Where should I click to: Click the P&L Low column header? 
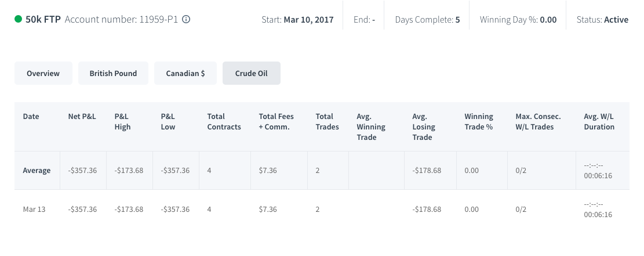[x=169, y=121]
